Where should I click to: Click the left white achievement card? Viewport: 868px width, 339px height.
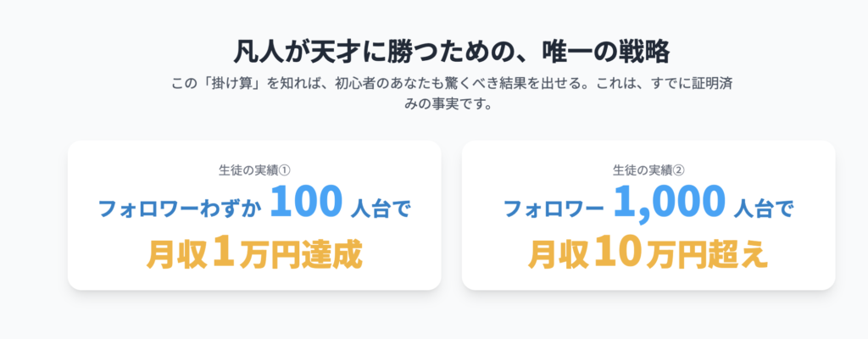[x=254, y=215]
